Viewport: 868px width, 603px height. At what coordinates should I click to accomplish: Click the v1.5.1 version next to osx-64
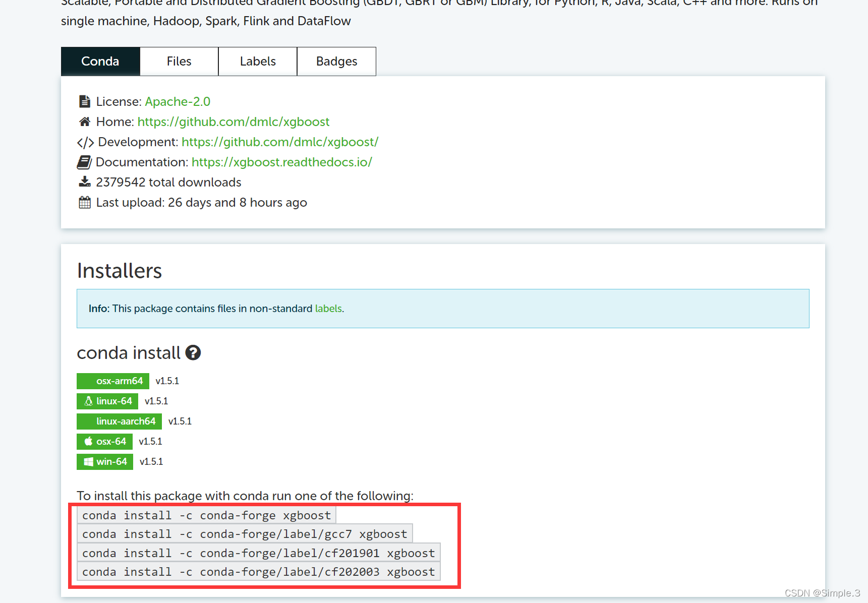(x=150, y=442)
